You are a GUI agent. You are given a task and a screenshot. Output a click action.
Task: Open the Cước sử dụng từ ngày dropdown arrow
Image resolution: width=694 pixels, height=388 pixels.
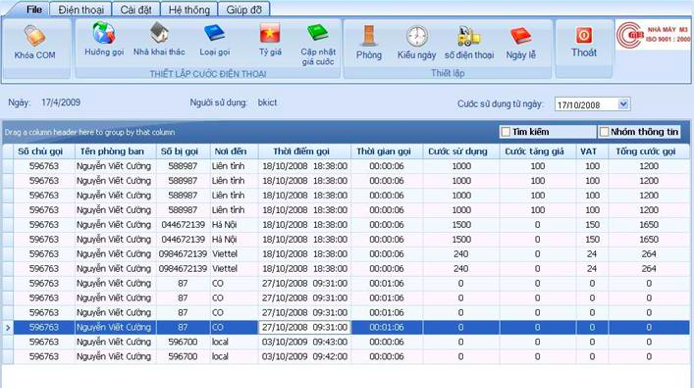(x=623, y=104)
